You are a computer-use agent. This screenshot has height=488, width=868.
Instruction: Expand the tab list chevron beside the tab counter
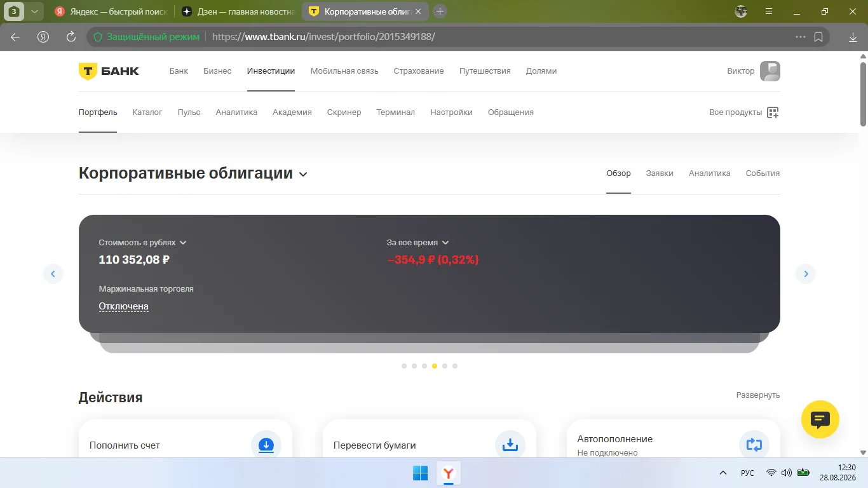point(34,11)
